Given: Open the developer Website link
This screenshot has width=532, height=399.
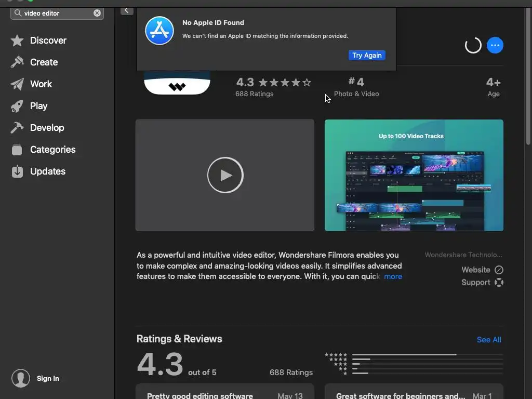Looking at the screenshot, I should pos(482,270).
